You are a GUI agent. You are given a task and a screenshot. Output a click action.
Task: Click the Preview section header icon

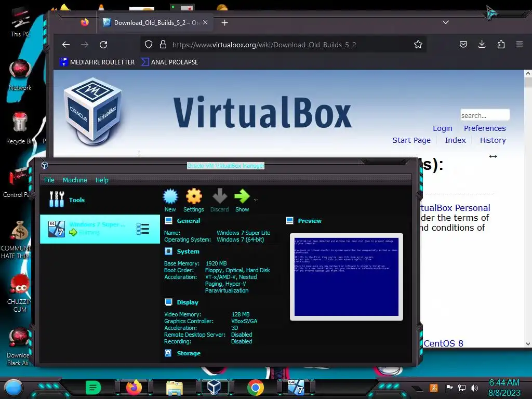(290, 221)
